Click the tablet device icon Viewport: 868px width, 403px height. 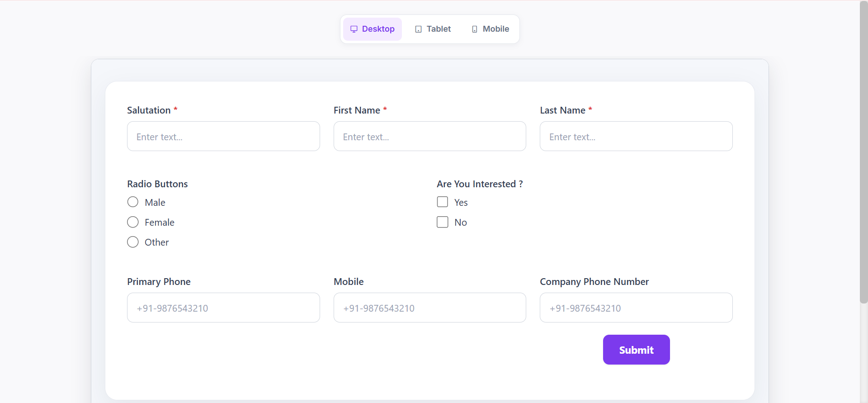tap(419, 29)
